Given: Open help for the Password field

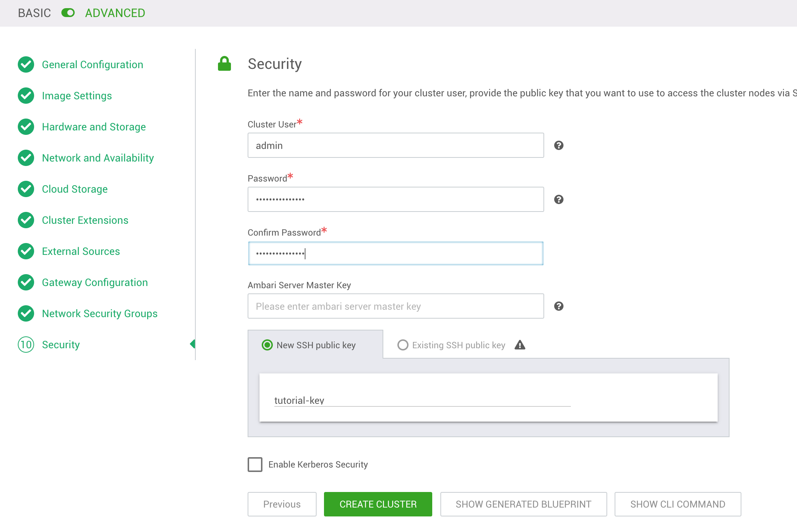Looking at the screenshot, I should [x=558, y=199].
